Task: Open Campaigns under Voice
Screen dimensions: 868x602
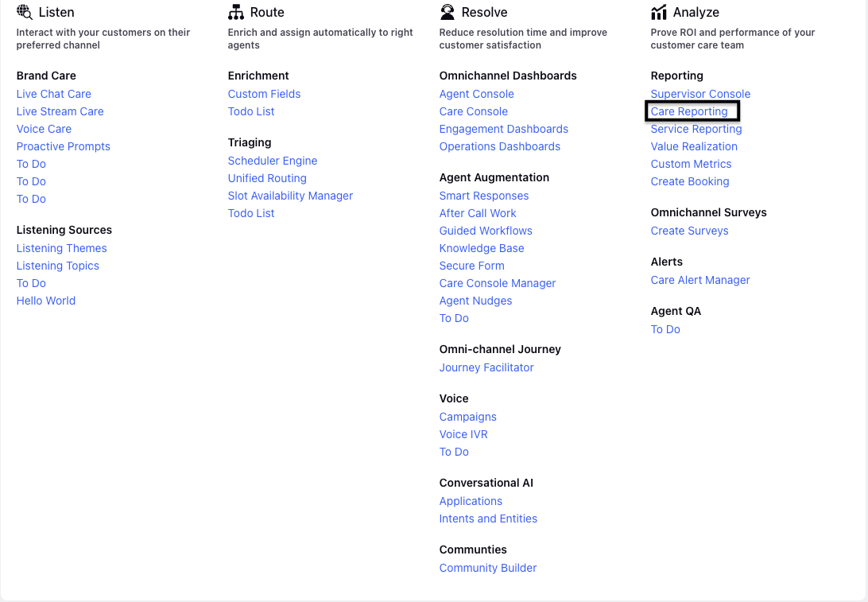Action: pyautogui.click(x=467, y=417)
